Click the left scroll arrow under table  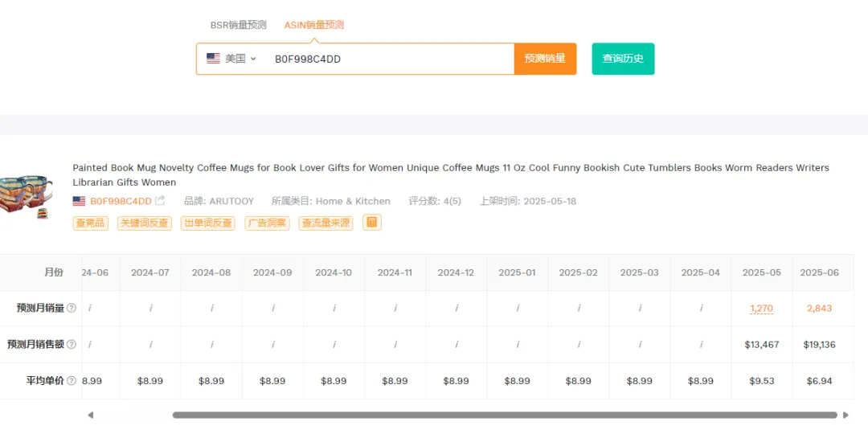90,415
